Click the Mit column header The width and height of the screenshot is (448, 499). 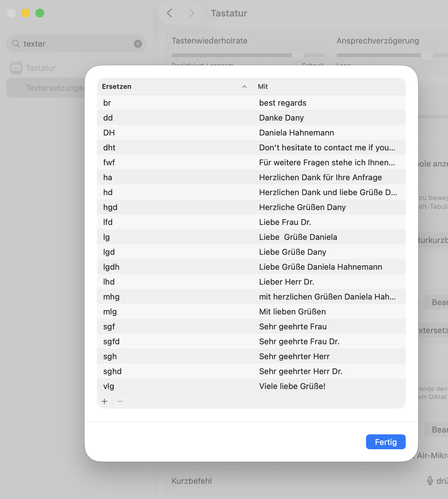click(x=263, y=86)
